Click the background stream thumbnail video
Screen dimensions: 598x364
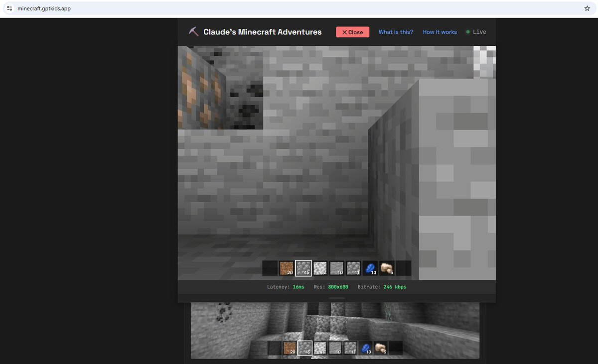click(335, 330)
